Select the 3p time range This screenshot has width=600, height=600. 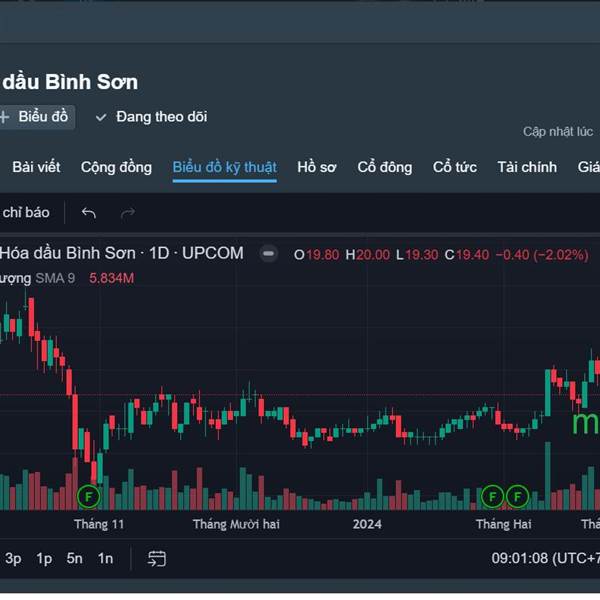tap(13, 559)
